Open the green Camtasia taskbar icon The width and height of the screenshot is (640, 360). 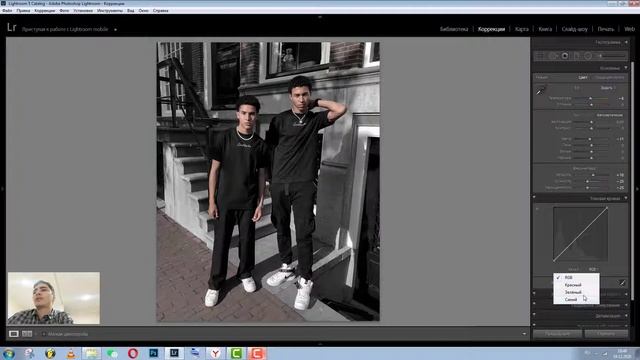click(236, 353)
